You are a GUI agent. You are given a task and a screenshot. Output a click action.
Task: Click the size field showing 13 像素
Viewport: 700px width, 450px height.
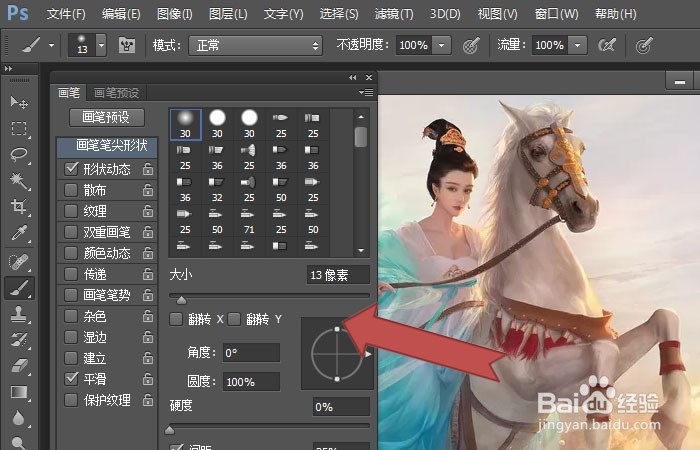pos(338,275)
